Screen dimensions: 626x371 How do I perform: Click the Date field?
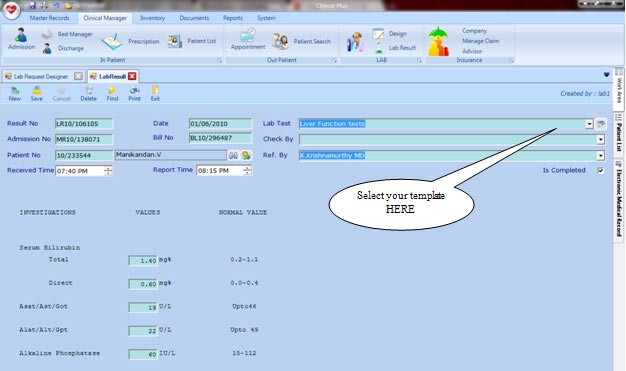click(x=220, y=124)
